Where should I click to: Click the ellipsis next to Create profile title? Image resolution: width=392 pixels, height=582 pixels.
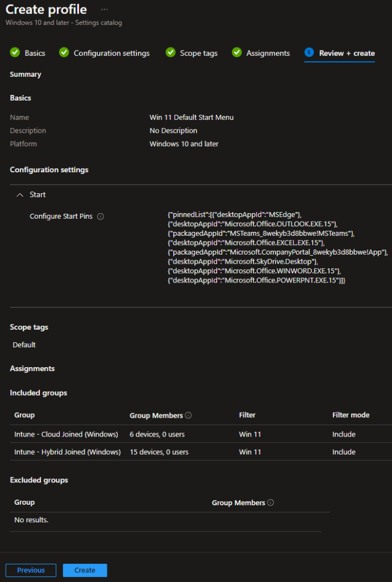pyautogui.click(x=103, y=9)
